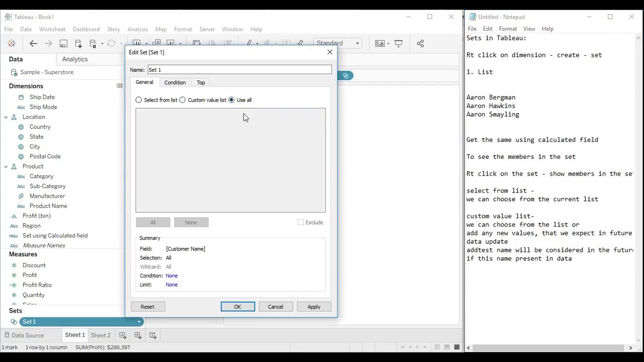Switch to the Condition tab
Image resolution: width=644 pixels, height=362 pixels.
tap(175, 82)
